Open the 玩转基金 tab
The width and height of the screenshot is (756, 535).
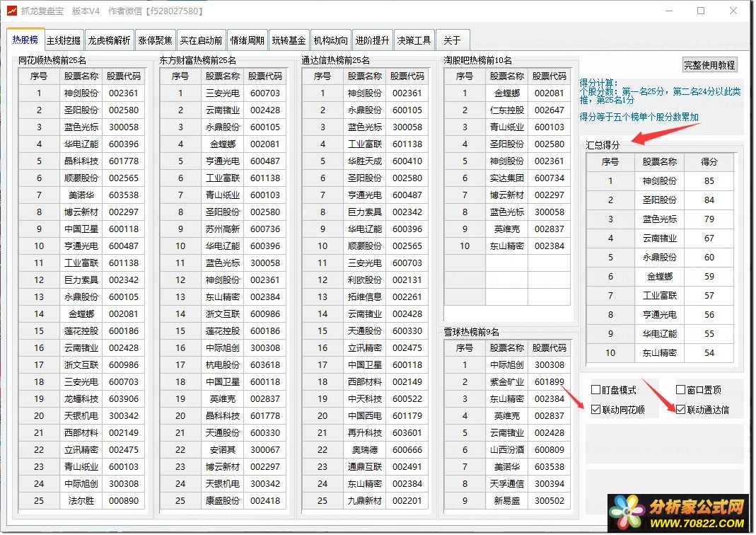click(289, 40)
